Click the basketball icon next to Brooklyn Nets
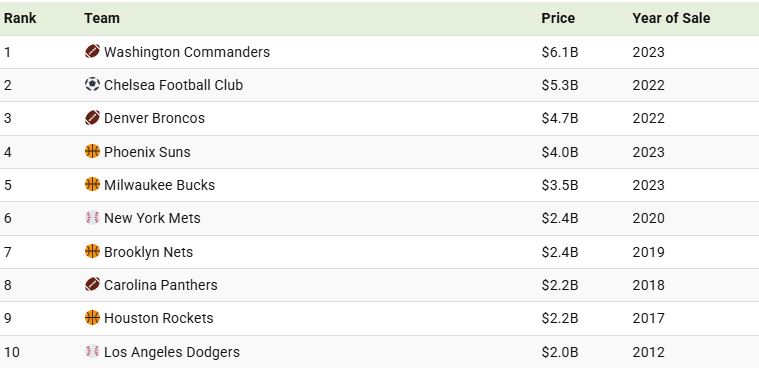The width and height of the screenshot is (759, 376). 92,251
